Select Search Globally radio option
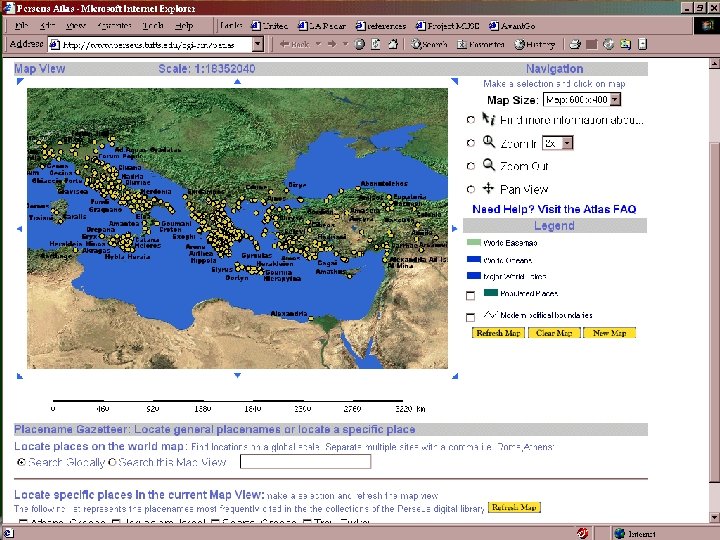Image resolution: width=720 pixels, height=540 pixels. tap(21, 462)
